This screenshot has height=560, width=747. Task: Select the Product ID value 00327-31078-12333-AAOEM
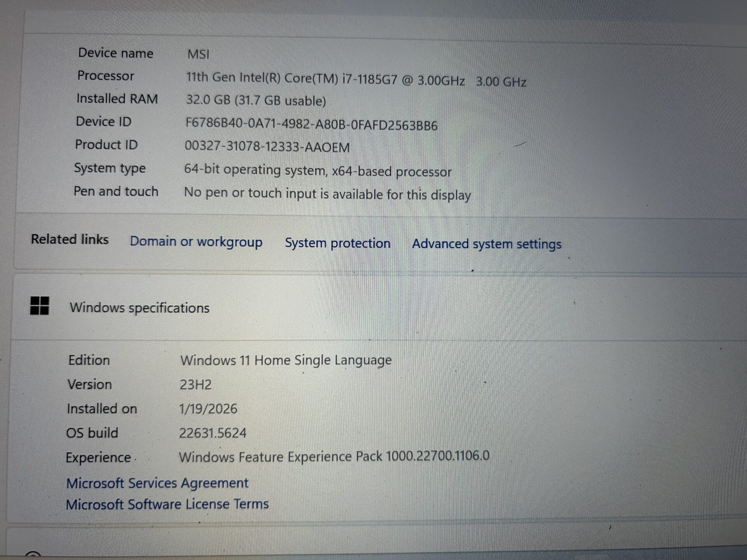click(267, 147)
